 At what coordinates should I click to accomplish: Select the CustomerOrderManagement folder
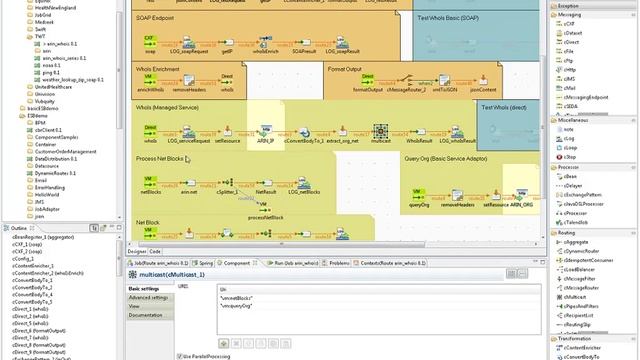(x=62, y=152)
